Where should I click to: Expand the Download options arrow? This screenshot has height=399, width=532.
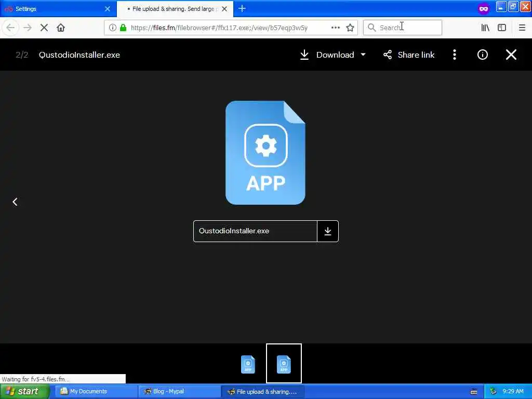point(363,55)
